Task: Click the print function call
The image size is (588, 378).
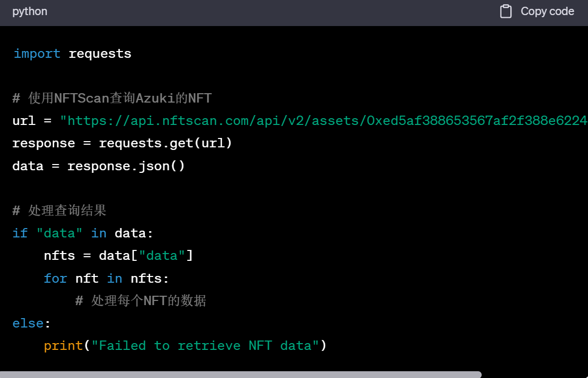Action: click(x=63, y=345)
